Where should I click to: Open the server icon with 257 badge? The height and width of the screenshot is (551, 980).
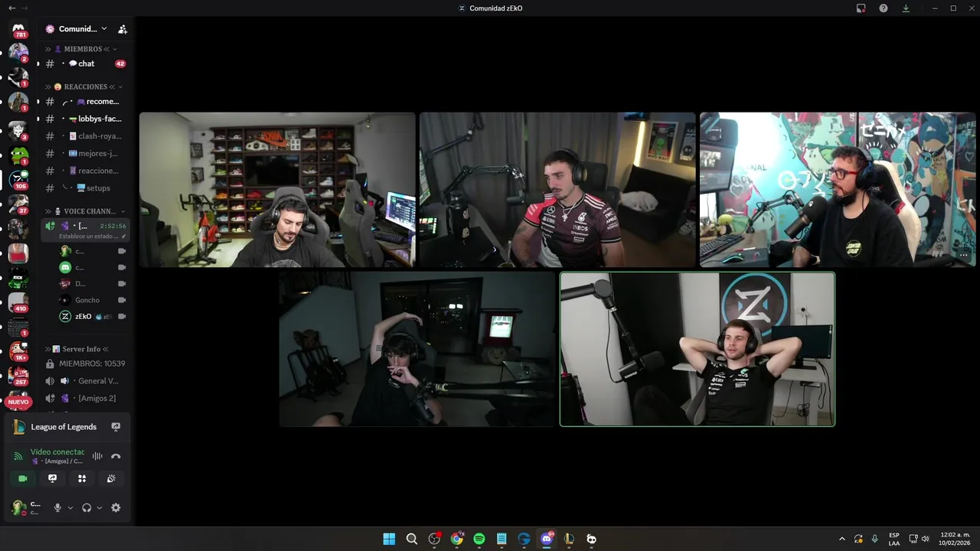click(x=18, y=376)
